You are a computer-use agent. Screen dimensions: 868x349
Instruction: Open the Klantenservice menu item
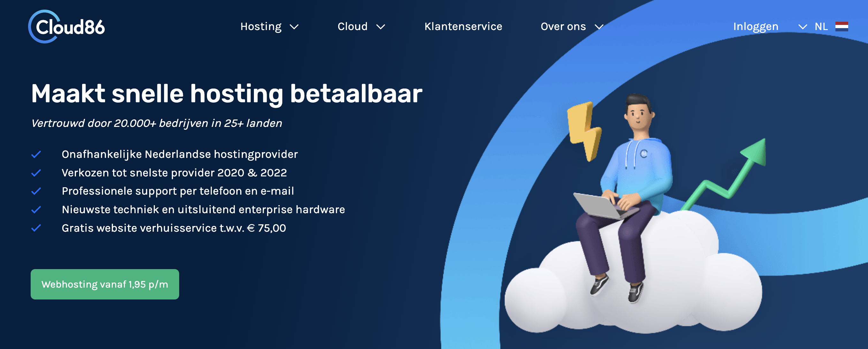[463, 26]
